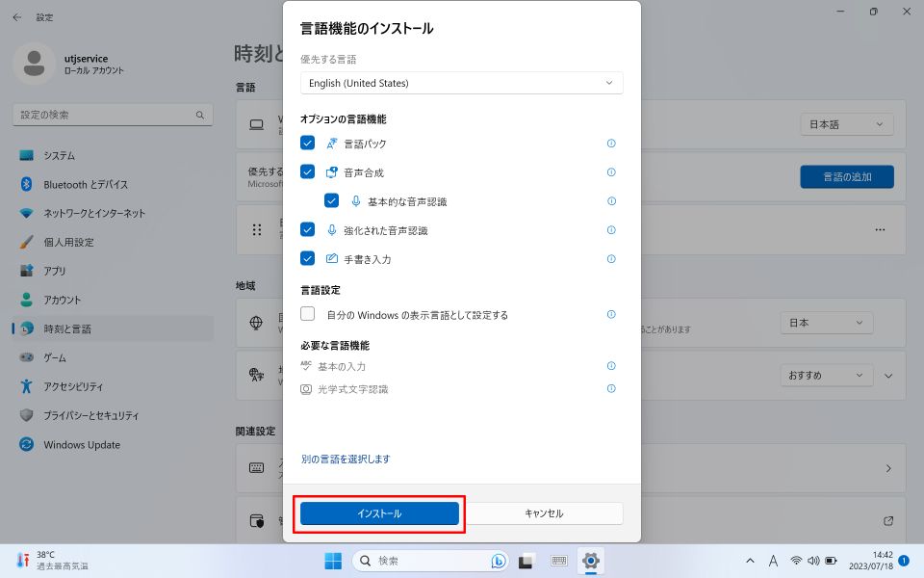The image size is (924, 578).
Task: Open アプリ settings
Action: pyautogui.click(x=113, y=272)
